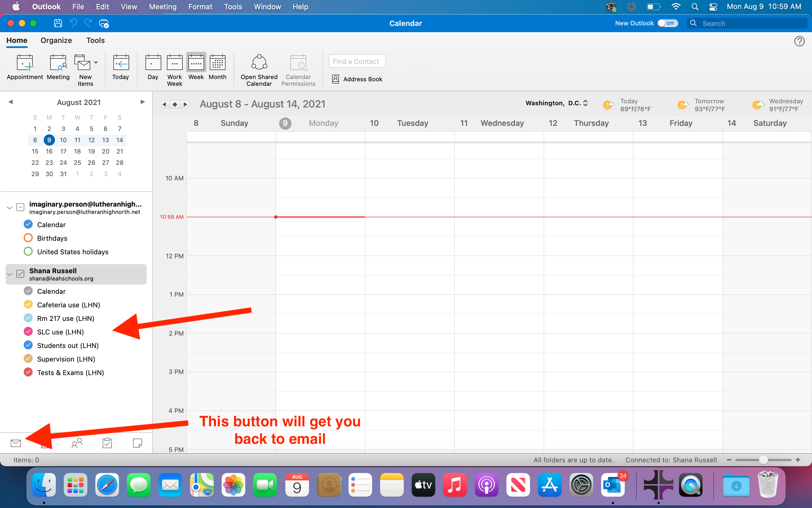Image resolution: width=812 pixels, height=508 pixels.
Task: Open macOS Control Center icon
Action: (713, 7)
